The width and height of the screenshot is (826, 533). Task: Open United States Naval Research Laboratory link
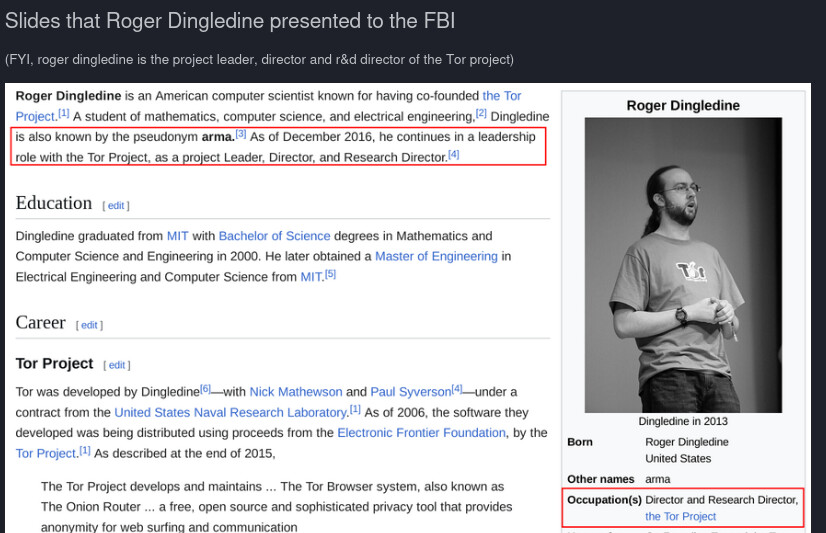pyautogui.click(x=230, y=412)
